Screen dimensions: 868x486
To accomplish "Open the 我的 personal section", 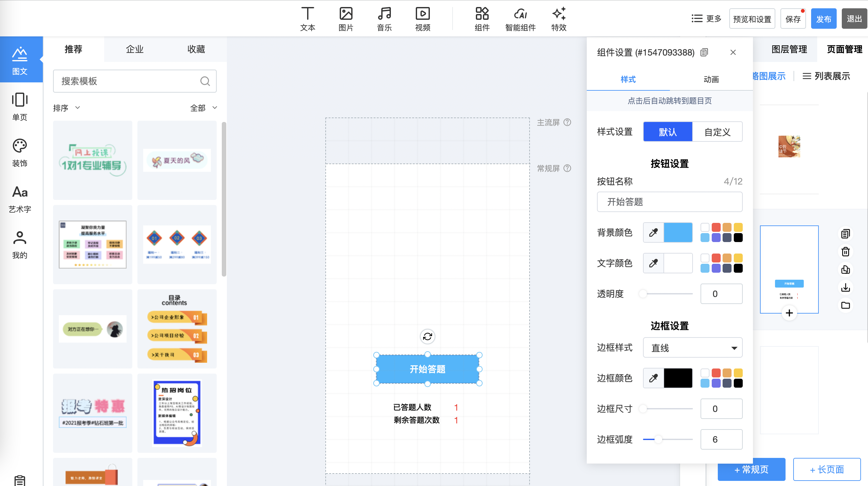I will 19,245.
